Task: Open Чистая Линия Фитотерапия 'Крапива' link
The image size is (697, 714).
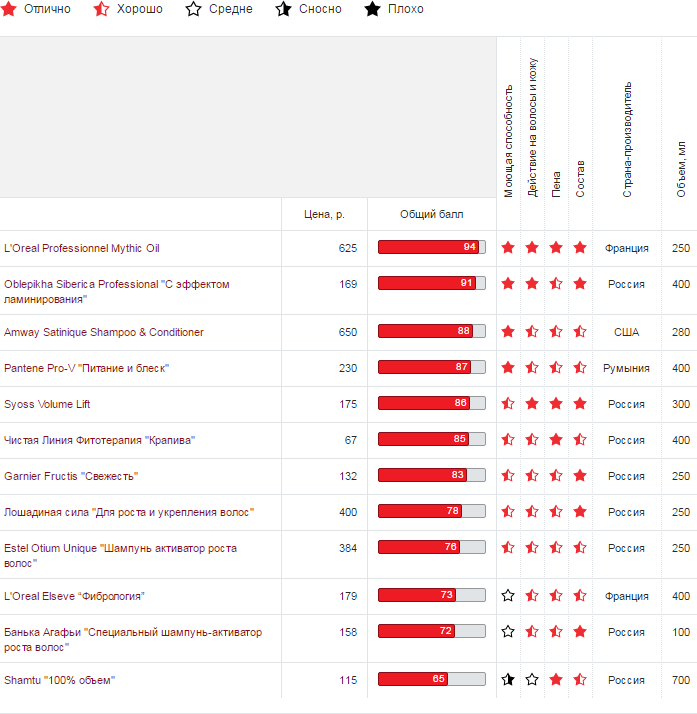Action: (99, 440)
